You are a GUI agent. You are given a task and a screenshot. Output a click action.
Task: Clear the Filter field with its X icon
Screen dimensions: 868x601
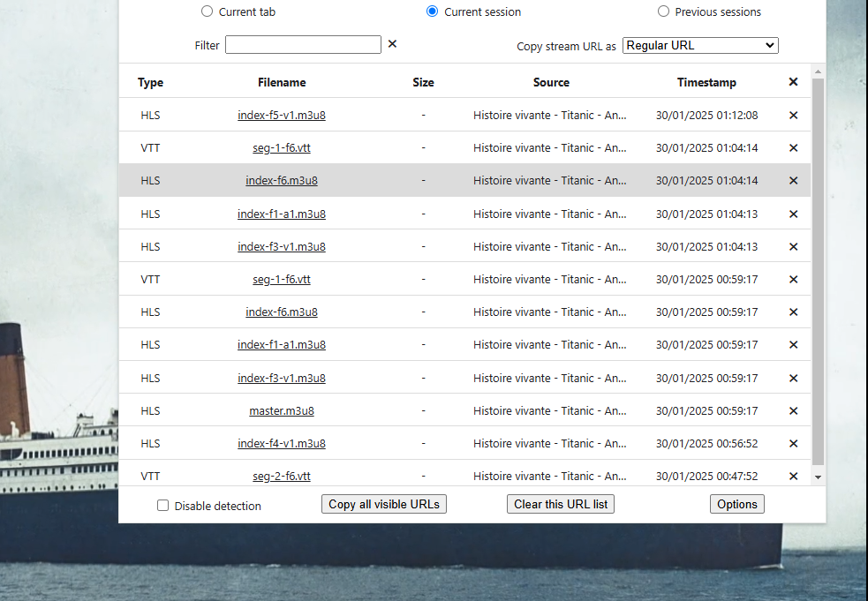392,44
